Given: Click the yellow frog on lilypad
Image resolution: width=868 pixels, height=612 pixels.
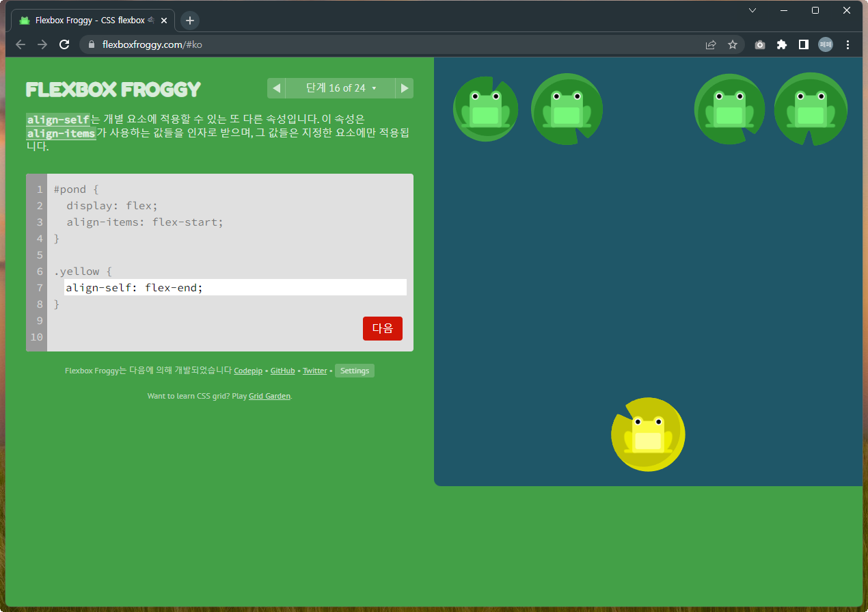Looking at the screenshot, I should 648,435.
